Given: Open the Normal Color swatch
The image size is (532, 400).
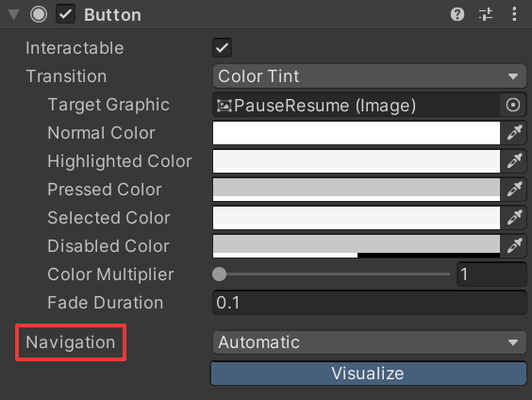Looking at the screenshot, I should (357, 133).
